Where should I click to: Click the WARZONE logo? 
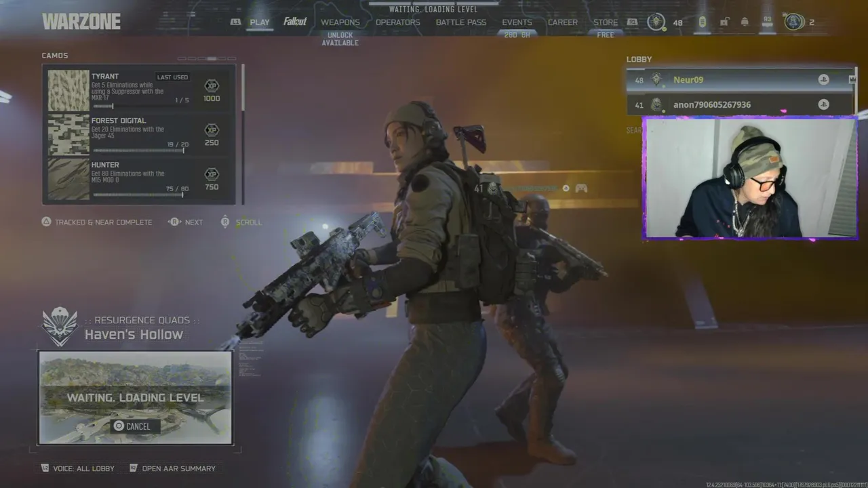[x=81, y=22]
